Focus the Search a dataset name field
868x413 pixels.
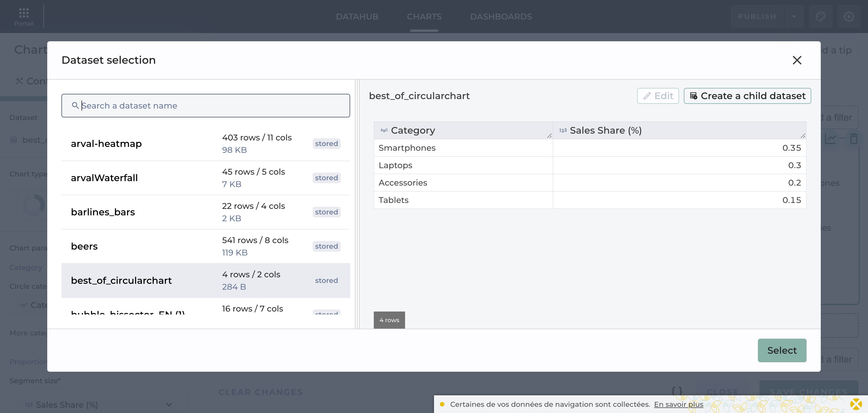[205, 106]
